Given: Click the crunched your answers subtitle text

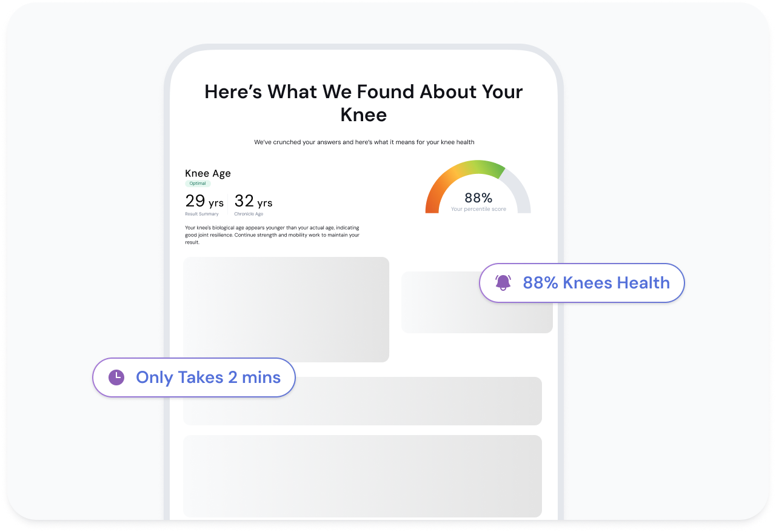Looking at the screenshot, I should click(x=364, y=142).
